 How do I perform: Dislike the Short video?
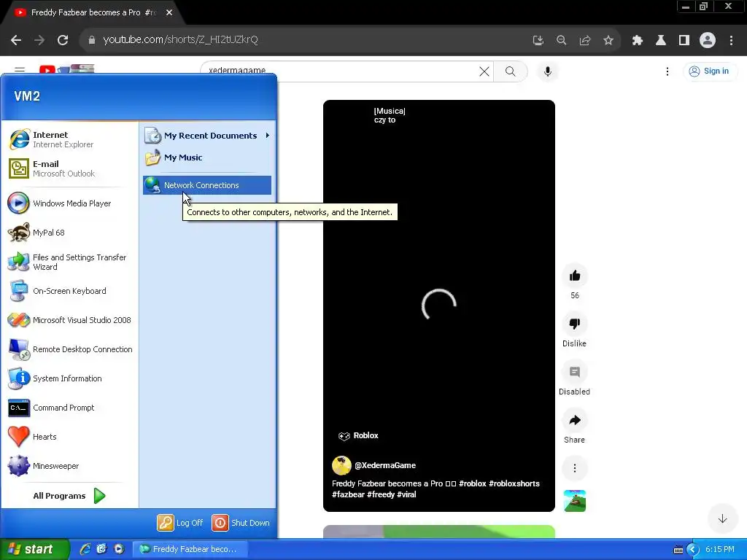(575, 324)
